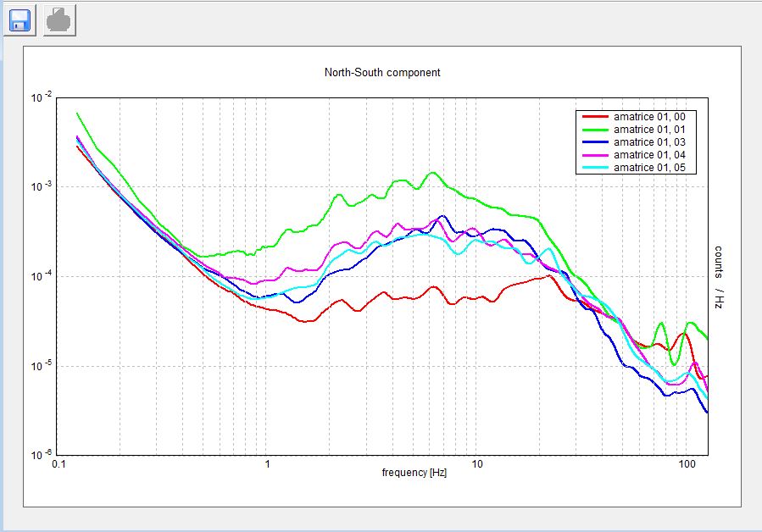762x532 pixels.
Task: Select the 'amatrice 01, 03' legend entry
Action: (x=648, y=142)
